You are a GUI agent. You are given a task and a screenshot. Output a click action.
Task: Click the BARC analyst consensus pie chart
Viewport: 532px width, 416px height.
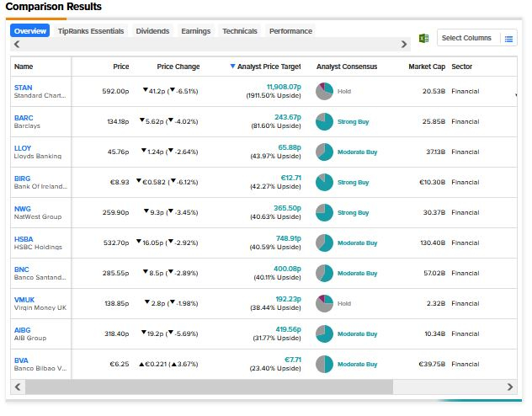click(x=324, y=121)
